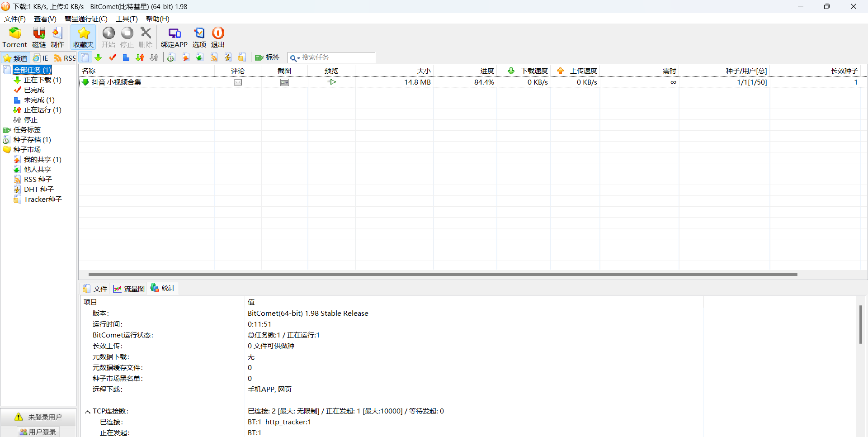
Task: Sort by the 大小 column header
Action: 394,71
